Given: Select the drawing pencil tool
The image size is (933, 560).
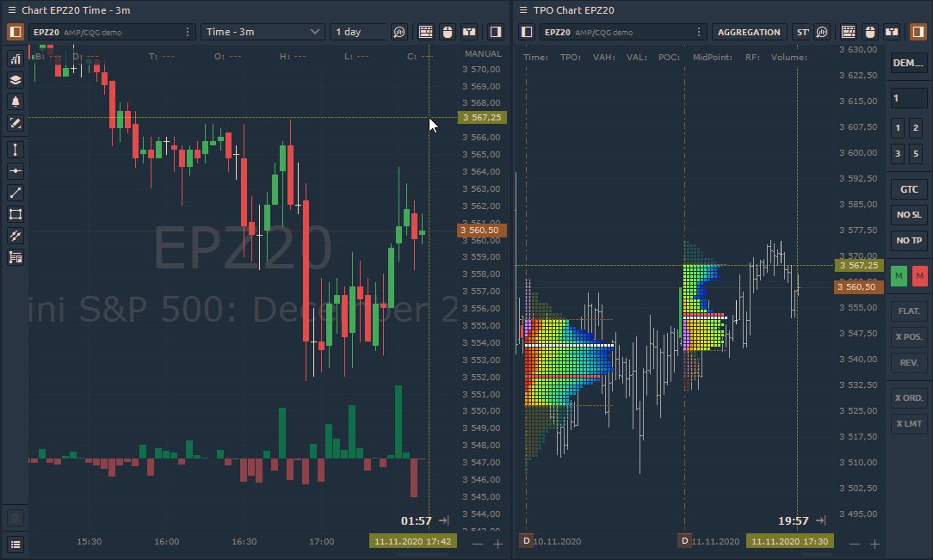Looking at the screenshot, I should point(15,123).
